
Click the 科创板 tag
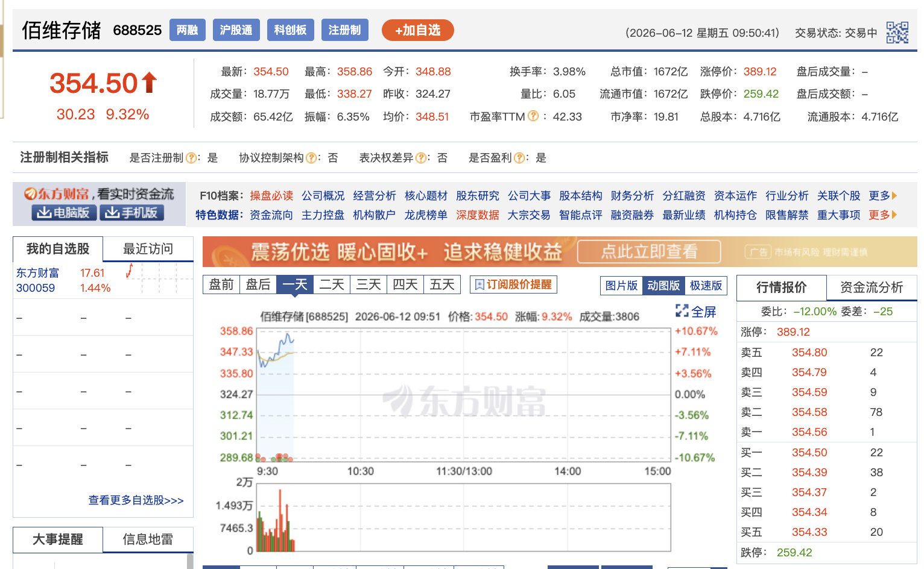290,30
